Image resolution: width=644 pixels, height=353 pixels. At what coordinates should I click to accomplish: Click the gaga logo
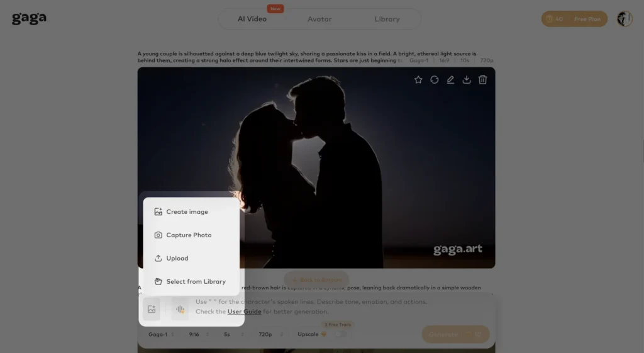[29, 18]
